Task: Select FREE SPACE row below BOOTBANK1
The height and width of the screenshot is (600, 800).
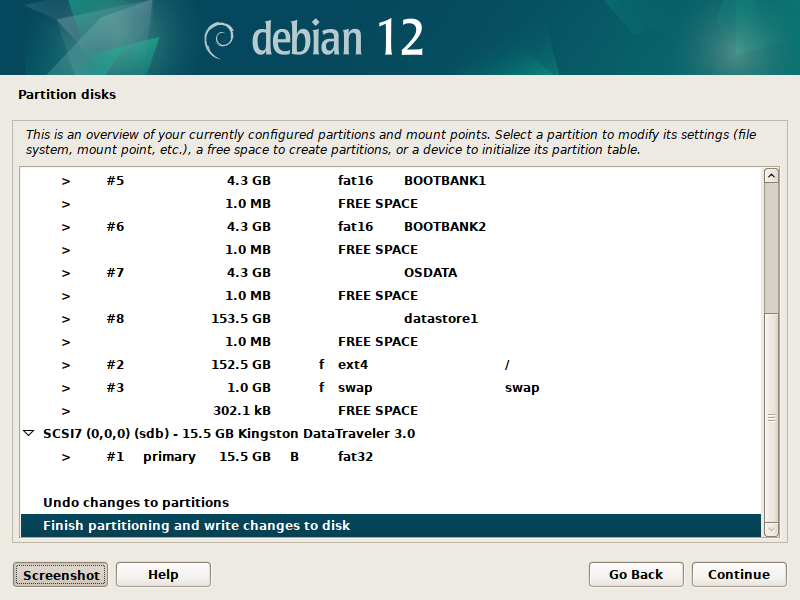Action: [x=391, y=204]
